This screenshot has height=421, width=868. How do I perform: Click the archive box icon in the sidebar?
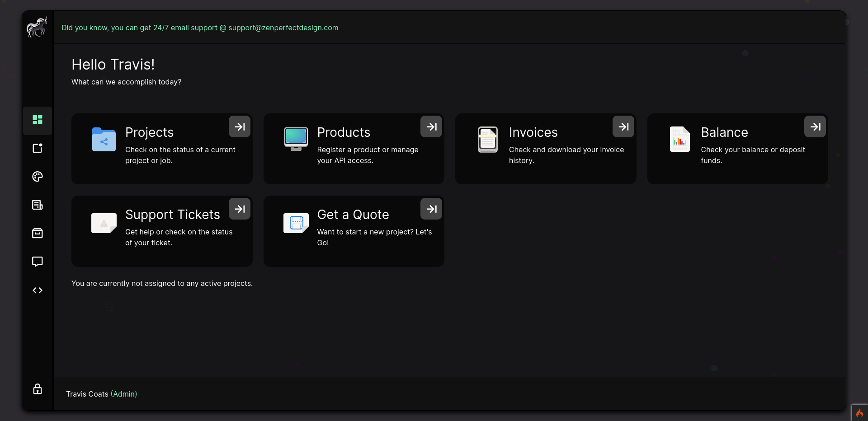click(37, 234)
